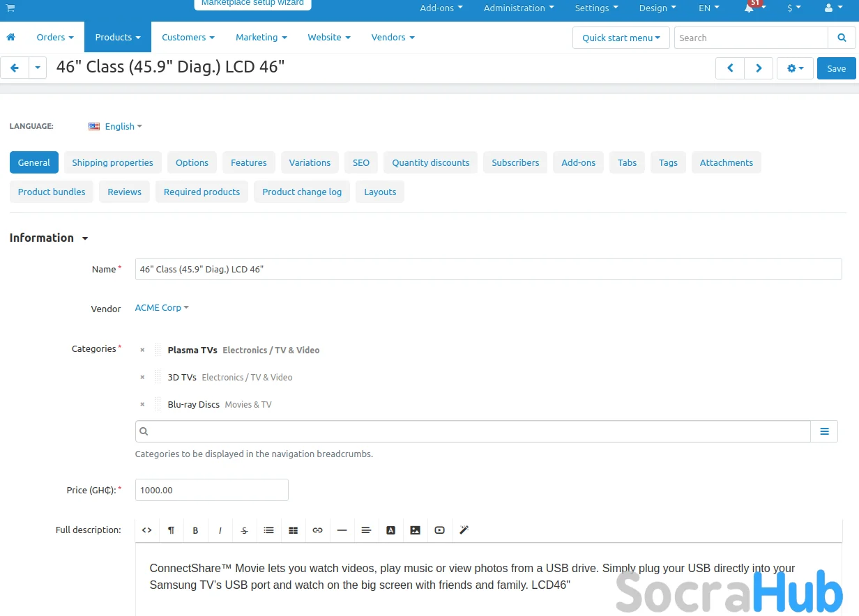Open paragraph format in editor toolbar
Image resolution: width=859 pixels, height=616 pixels.
click(x=172, y=530)
